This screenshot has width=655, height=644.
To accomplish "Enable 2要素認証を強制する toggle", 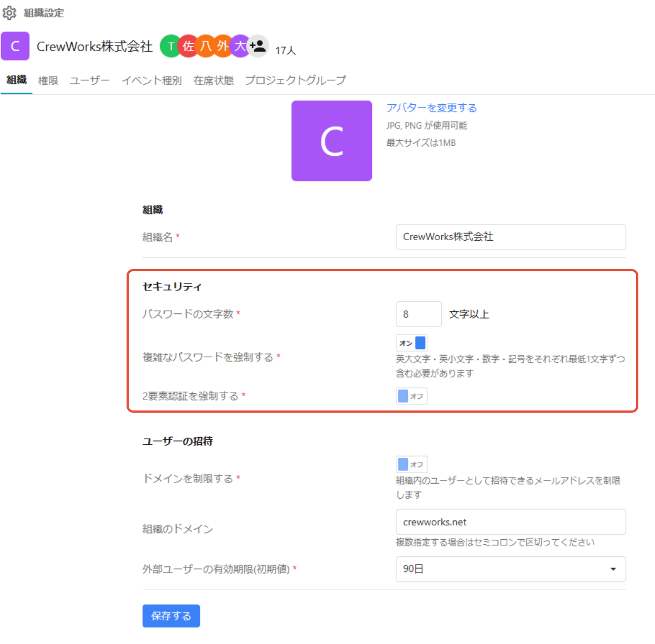I will 411,395.
